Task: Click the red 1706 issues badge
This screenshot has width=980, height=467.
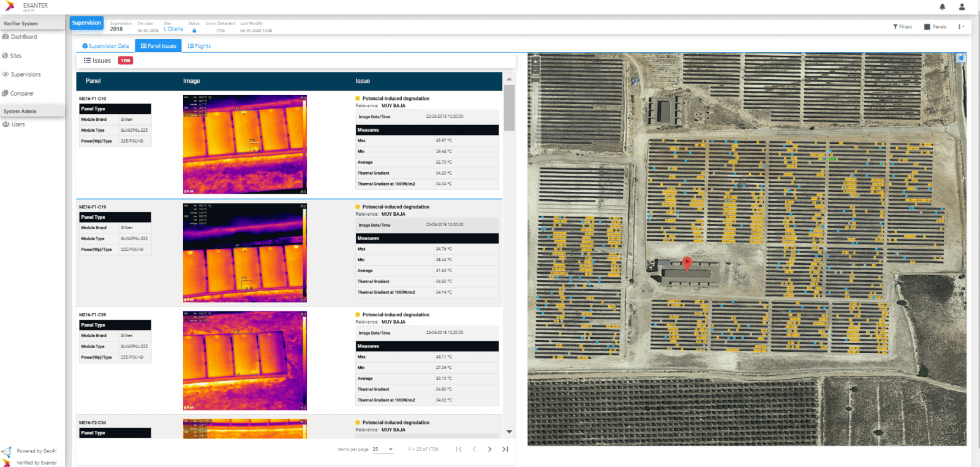Action: tap(126, 61)
